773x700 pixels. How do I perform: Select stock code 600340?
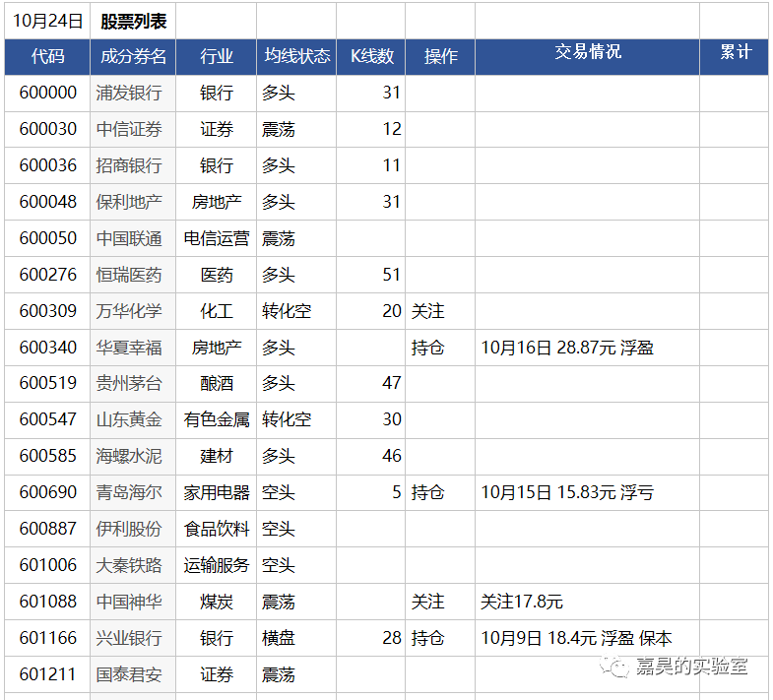tap(47, 348)
